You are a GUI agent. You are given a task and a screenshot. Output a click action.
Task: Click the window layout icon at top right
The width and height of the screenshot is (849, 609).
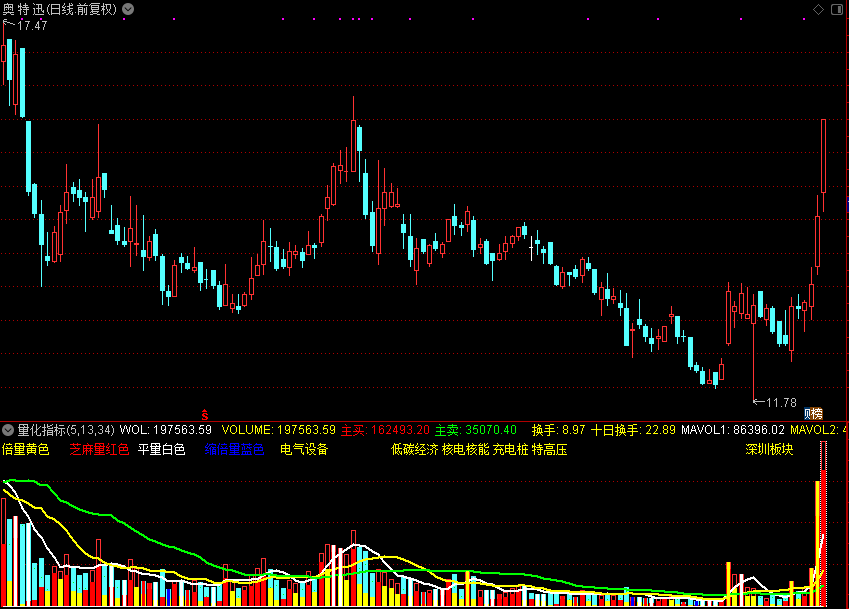(838, 8)
